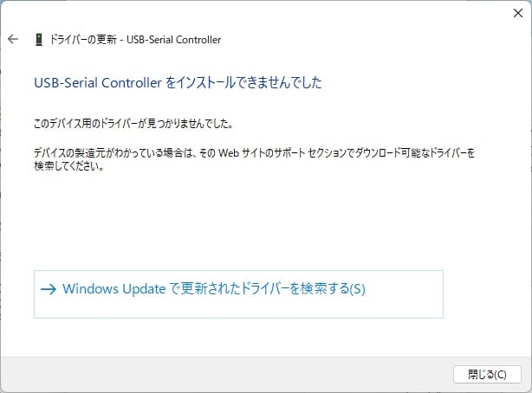
Task: Click the message このデバイス用のドライバーが見つかりませんでした。
Action: tap(133, 124)
